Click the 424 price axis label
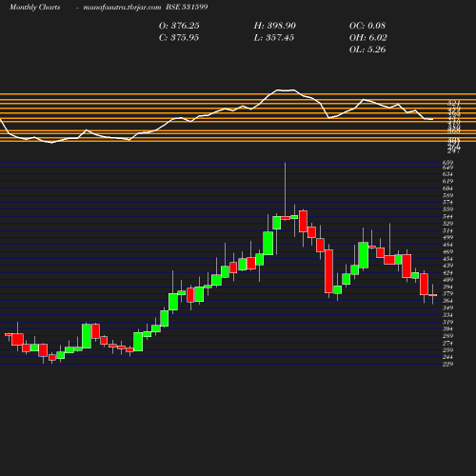Viewport: 476px width, 476px height. tap(447, 273)
